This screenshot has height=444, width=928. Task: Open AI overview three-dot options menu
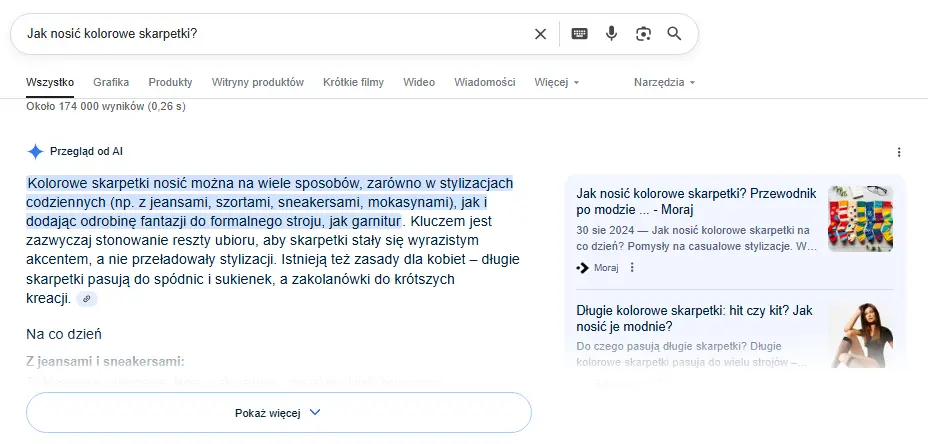(x=898, y=152)
